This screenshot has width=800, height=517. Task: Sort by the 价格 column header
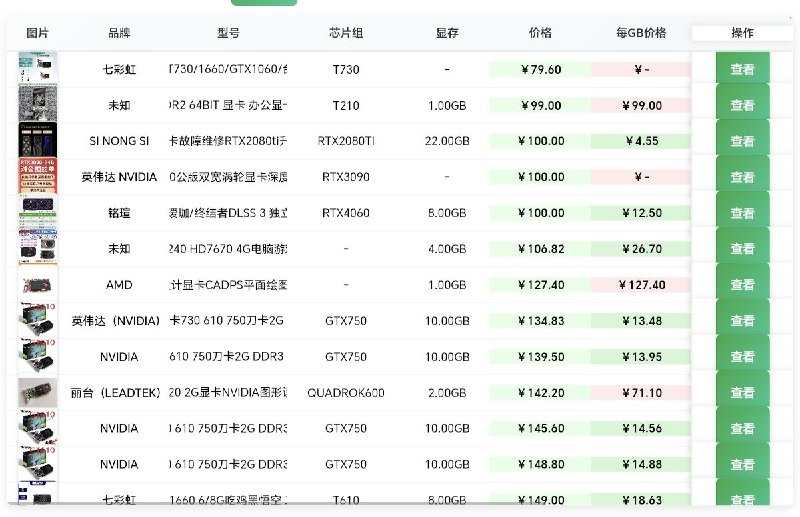(540, 33)
